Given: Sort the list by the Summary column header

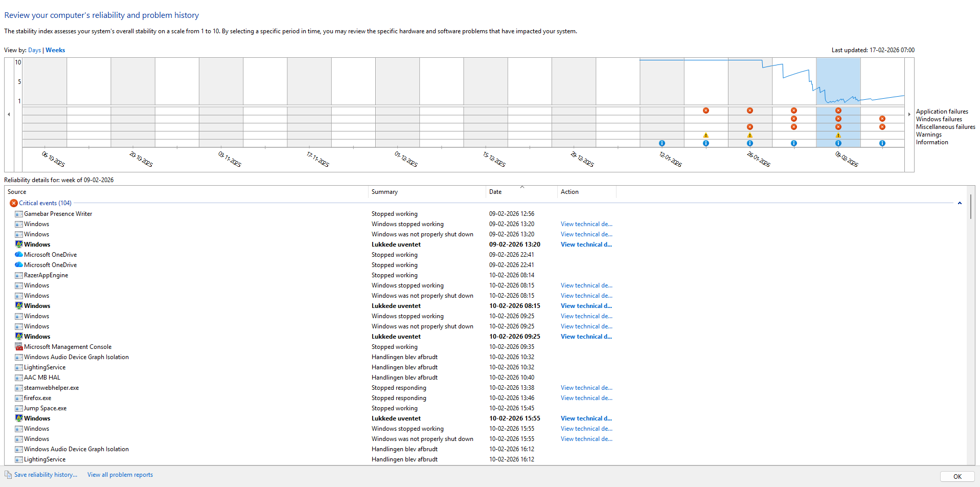Looking at the screenshot, I should coord(427,192).
